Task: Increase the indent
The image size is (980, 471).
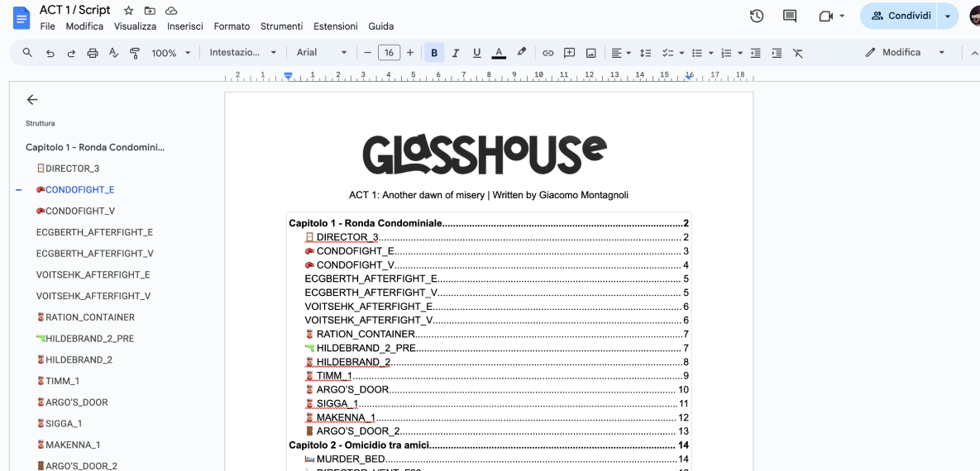Action: coord(777,53)
